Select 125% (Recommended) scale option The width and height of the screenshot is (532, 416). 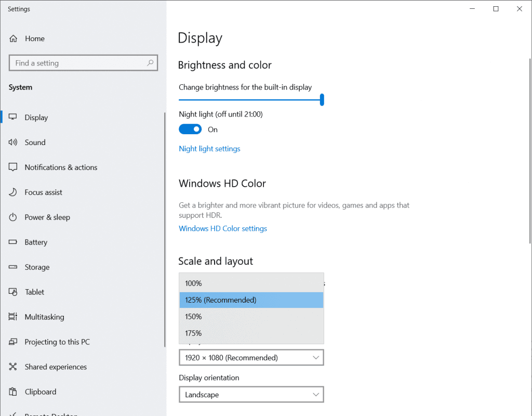coord(251,300)
